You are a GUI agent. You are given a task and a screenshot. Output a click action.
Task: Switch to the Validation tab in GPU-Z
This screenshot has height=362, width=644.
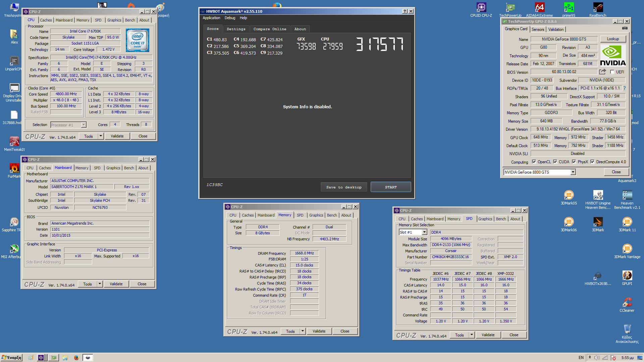tap(556, 29)
